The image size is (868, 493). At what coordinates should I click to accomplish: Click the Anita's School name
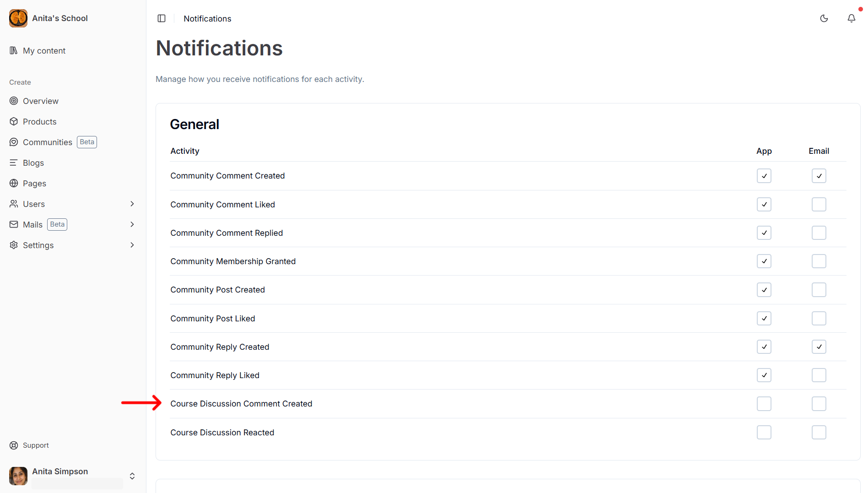click(60, 18)
